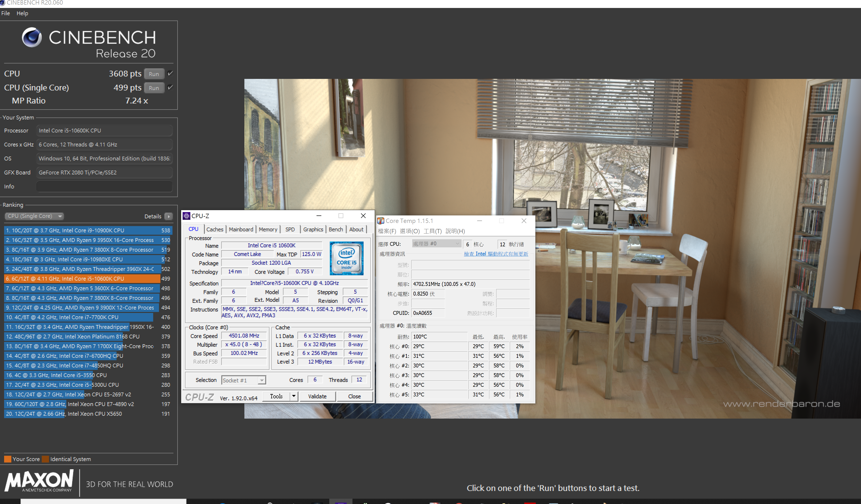Click the rendered room image in Cinebench
This screenshot has width=861, height=504.
tap(552, 249)
